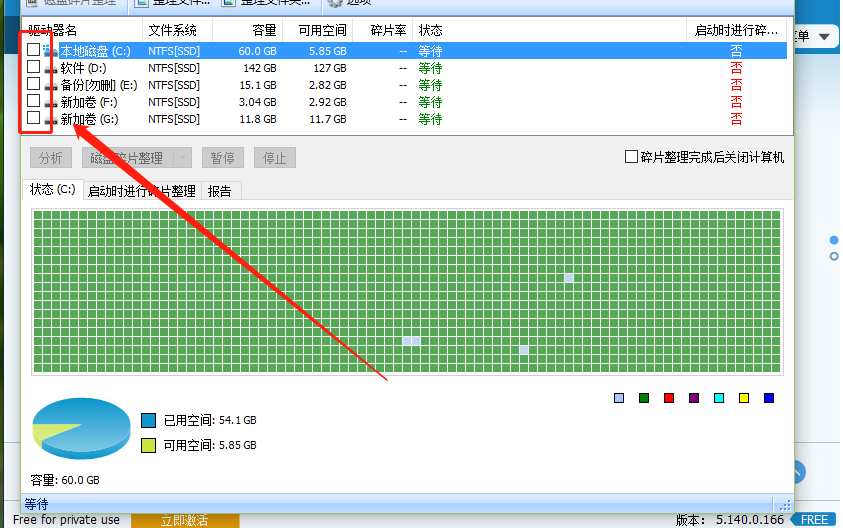The height and width of the screenshot is (528, 843).
Task: Click the 2.82 GB free space cell
Action: click(327, 85)
